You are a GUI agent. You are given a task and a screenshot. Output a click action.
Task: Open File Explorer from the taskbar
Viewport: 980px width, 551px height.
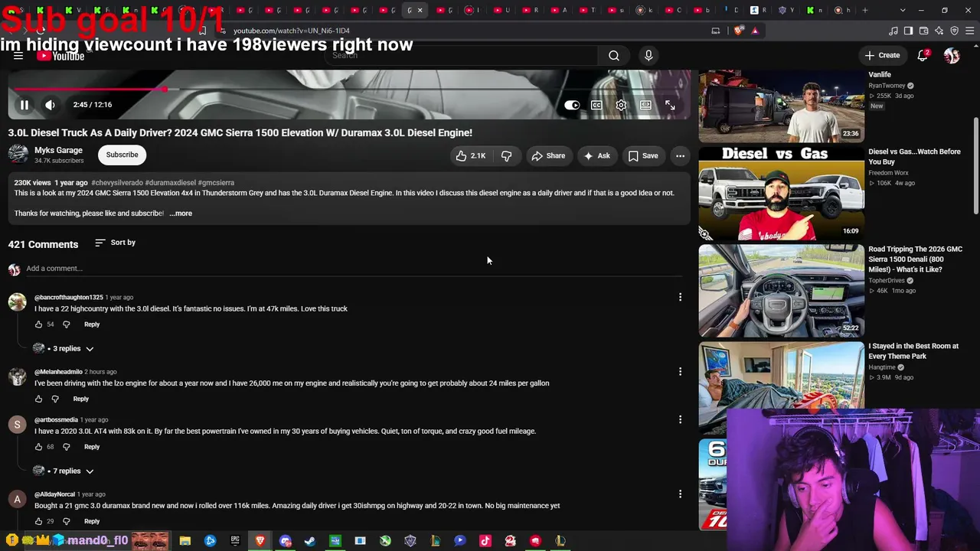tap(185, 541)
